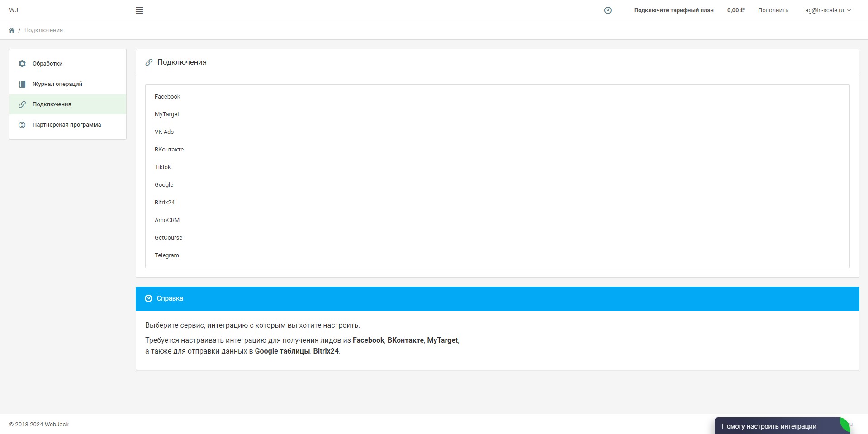Click the WJ logo
Image resolution: width=868 pixels, height=434 pixels.
pos(14,10)
